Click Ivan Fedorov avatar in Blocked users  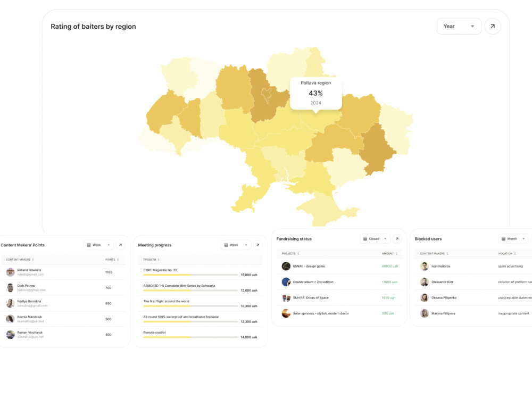click(x=424, y=266)
